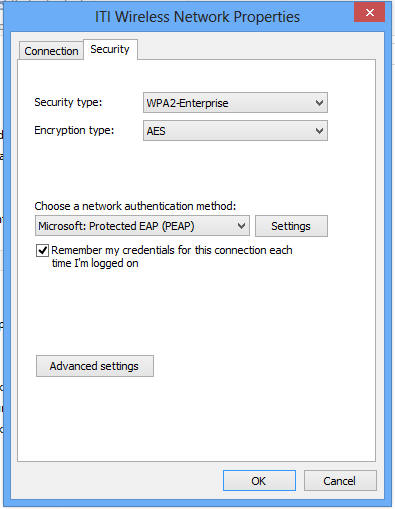The width and height of the screenshot is (395, 509).
Task: Cancel the wireless network properties changes
Action: click(x=340, y=481)
